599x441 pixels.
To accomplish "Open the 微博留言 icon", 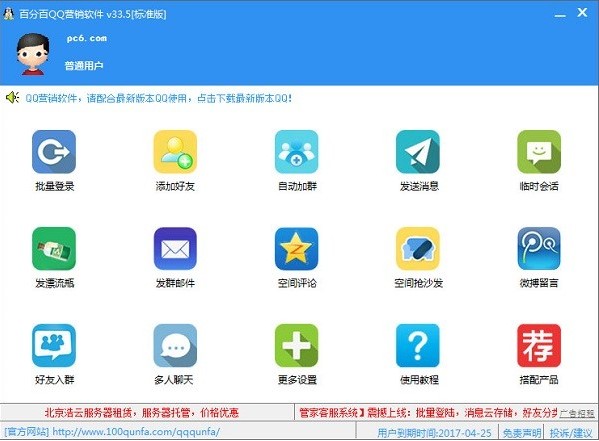I will click(x=539, y=249).
